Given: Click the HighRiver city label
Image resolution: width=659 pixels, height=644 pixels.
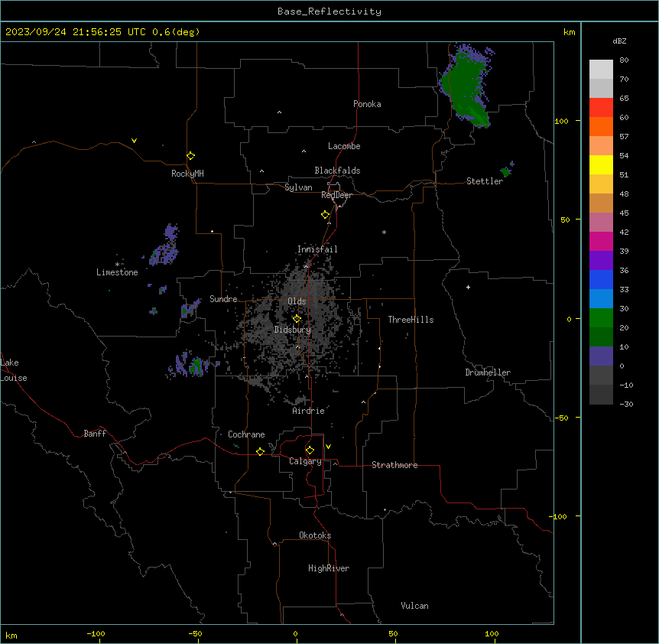Looking at the screenshot, I should (x=329, y=568).
